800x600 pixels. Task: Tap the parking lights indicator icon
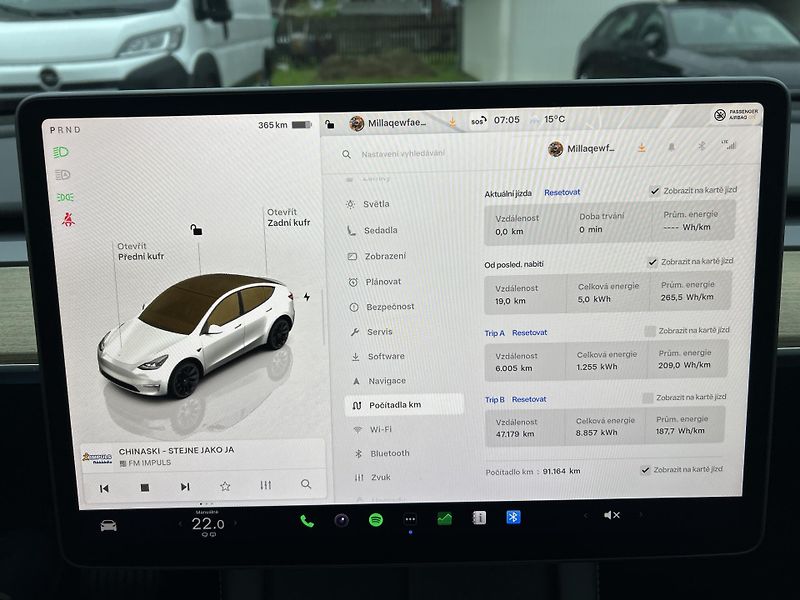click(65, 197)
